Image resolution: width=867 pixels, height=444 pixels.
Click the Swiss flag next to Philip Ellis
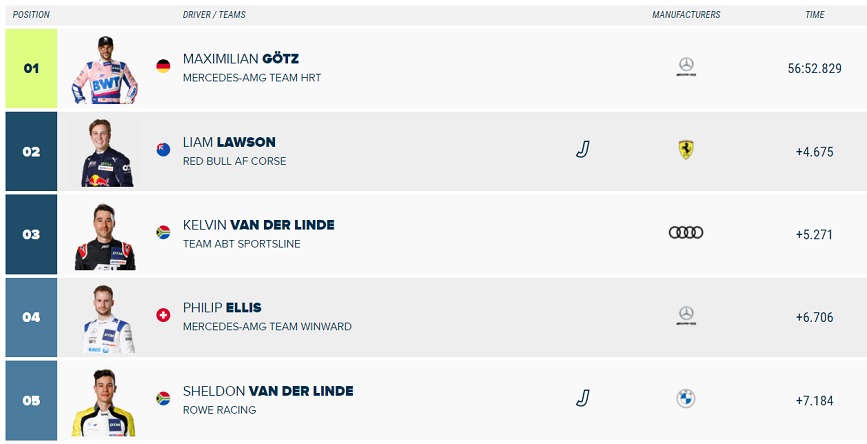pos(163,315)
